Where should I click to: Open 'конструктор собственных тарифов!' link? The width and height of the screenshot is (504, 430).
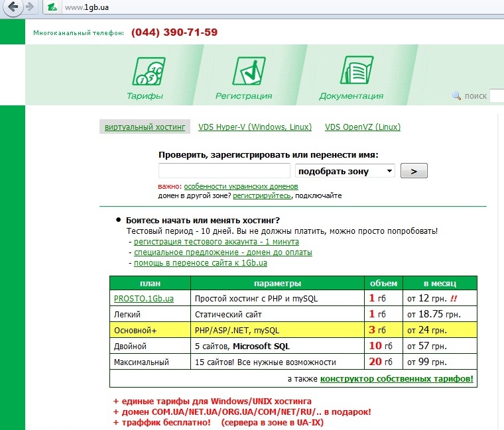(397, 379)
